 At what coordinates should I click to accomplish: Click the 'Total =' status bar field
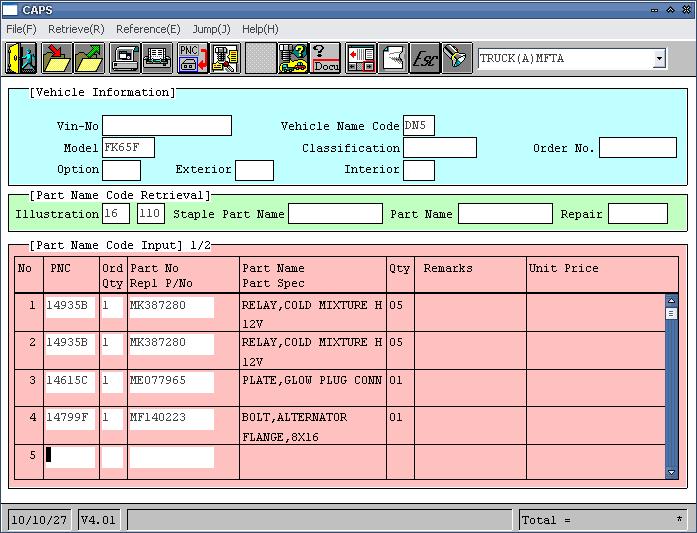(602, 520)
